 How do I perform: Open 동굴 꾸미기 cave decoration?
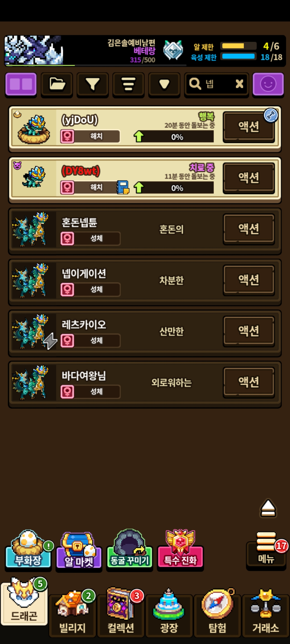130,550
